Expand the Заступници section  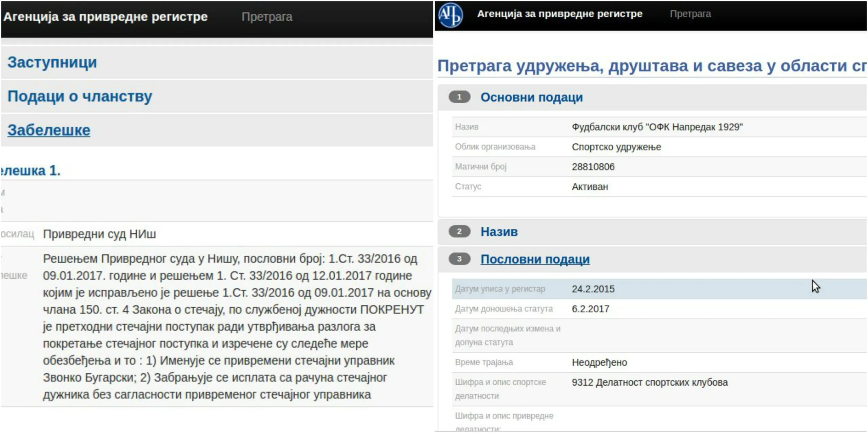52,62
